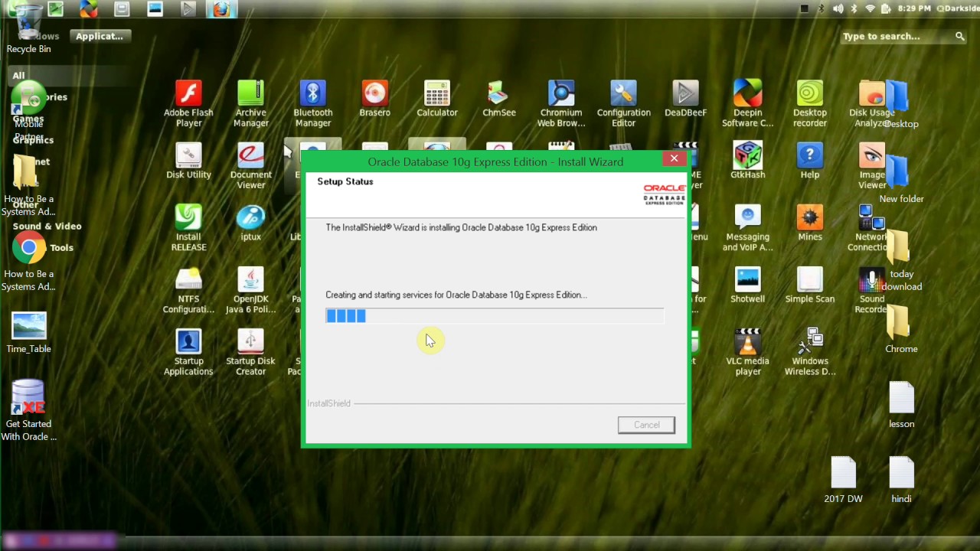Select the All applications category

18,76
